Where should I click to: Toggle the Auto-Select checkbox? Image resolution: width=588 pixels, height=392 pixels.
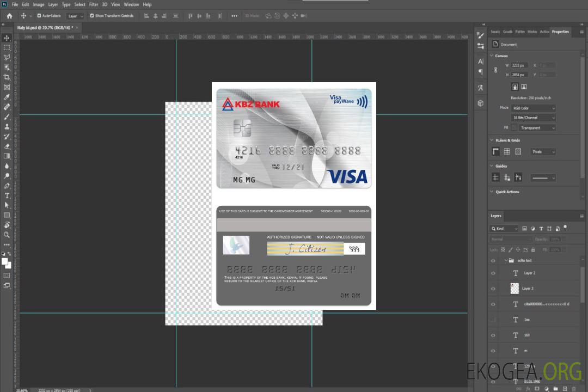(x=39, y=16)
